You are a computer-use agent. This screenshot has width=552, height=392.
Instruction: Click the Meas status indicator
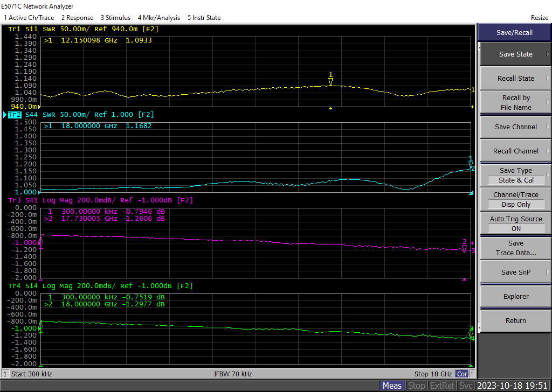pyautogui.click(x=392, y=386)
